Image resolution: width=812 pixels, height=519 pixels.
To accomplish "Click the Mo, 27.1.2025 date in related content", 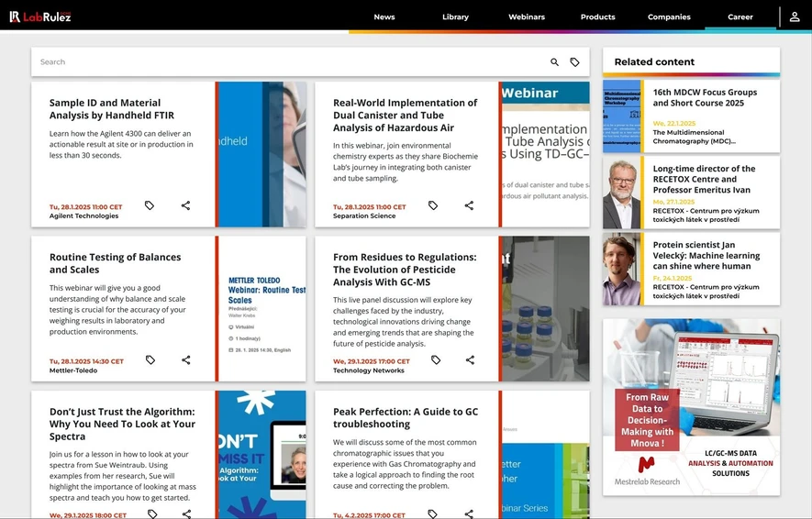I will (x=673, y=202).
